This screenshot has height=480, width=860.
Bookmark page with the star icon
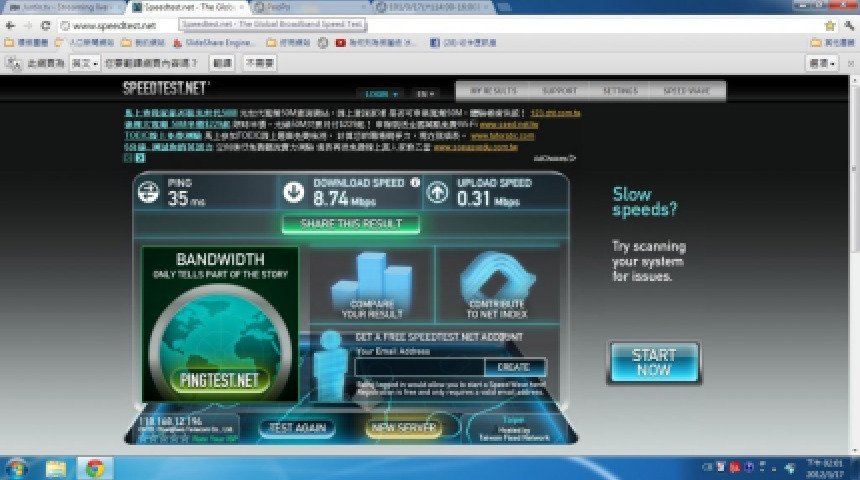[x=829, y=25]
